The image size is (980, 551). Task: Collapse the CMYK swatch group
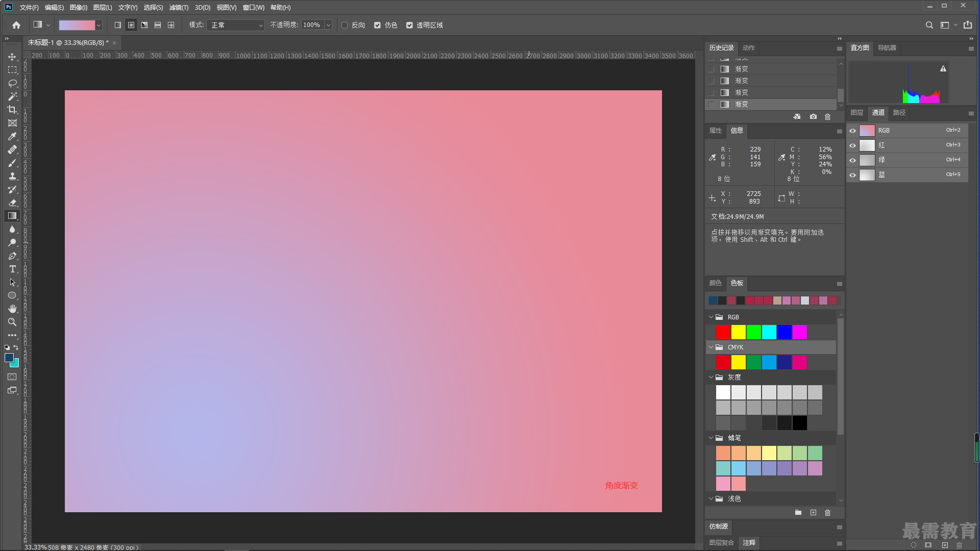[x=710, y=347]
